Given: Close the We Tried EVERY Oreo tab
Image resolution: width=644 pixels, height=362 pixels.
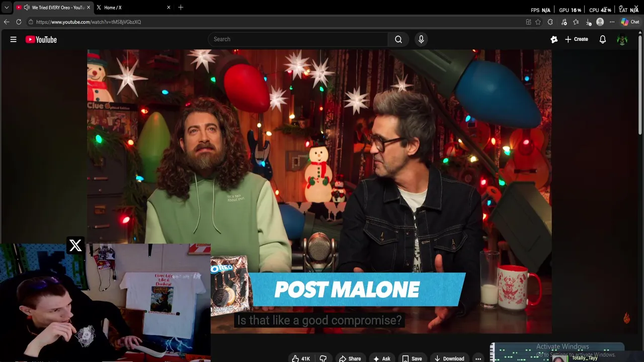Looking at the screenshot, I should click(89, 8).
